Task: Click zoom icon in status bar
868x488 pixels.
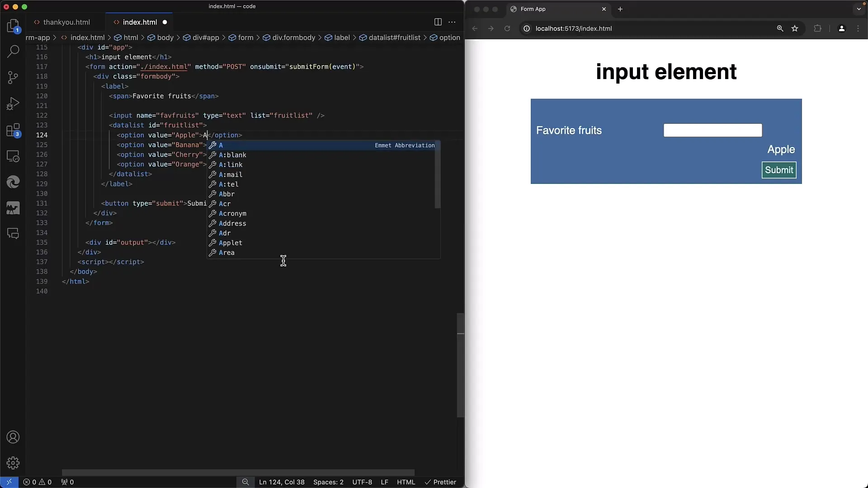Action: coord(245,482)
